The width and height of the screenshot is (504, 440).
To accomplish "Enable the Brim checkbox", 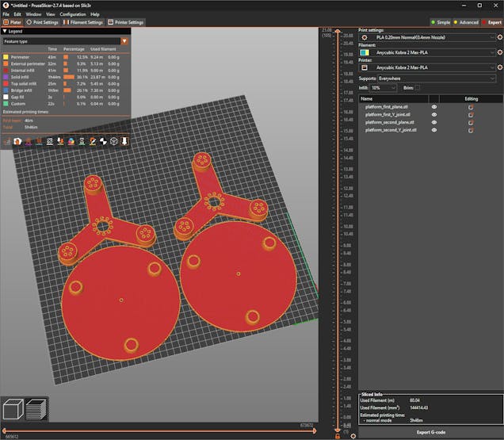I will pos(418,88).
